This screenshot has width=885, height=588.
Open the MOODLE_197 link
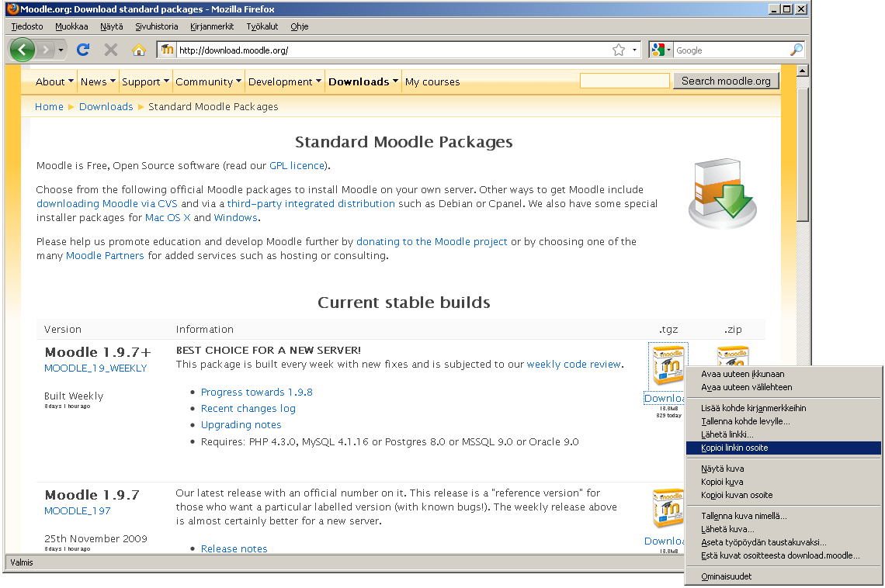pos(78,510)
